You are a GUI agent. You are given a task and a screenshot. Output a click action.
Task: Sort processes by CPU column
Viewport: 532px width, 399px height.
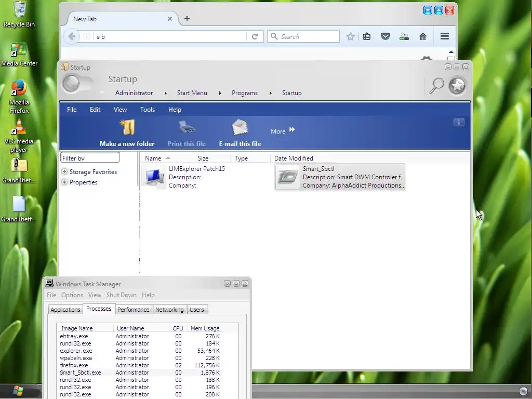[178, 328]
